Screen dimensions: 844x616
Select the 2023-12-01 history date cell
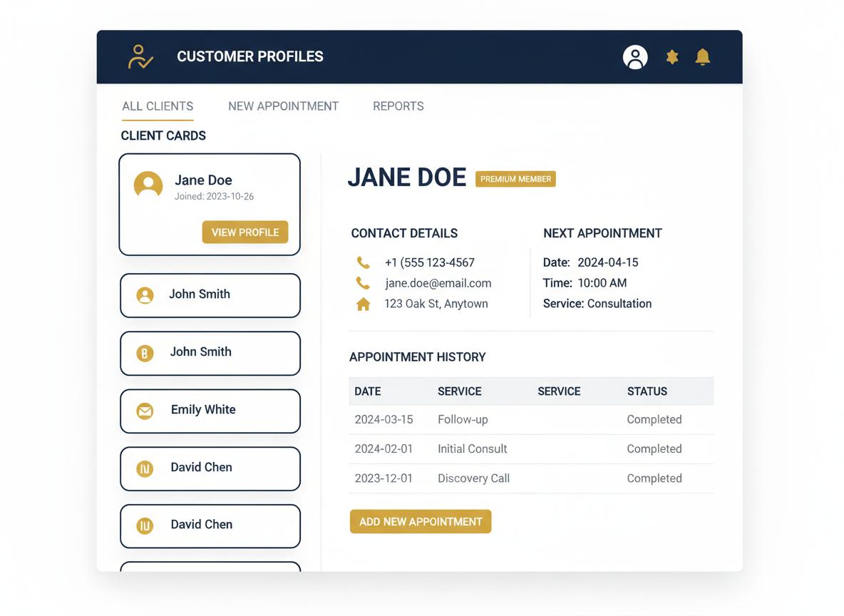pos(384,478)
